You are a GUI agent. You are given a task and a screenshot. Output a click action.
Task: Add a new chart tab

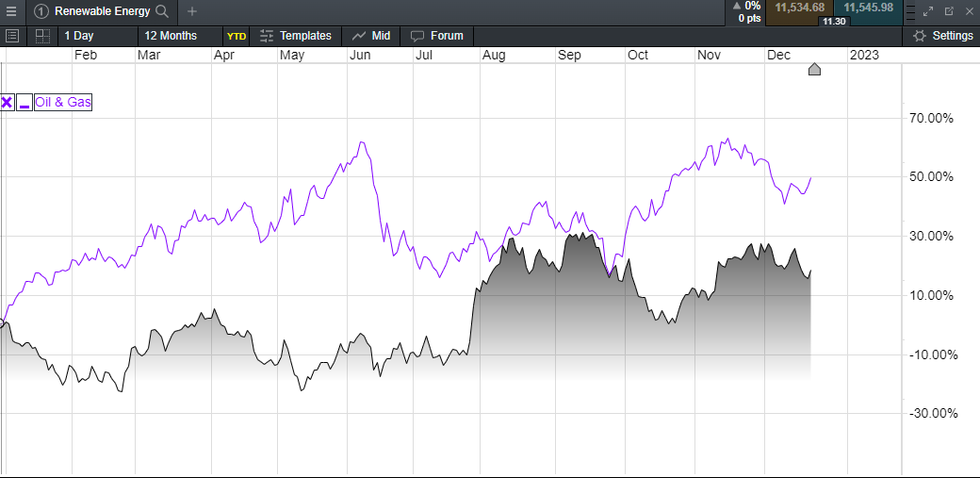[192, 11]
